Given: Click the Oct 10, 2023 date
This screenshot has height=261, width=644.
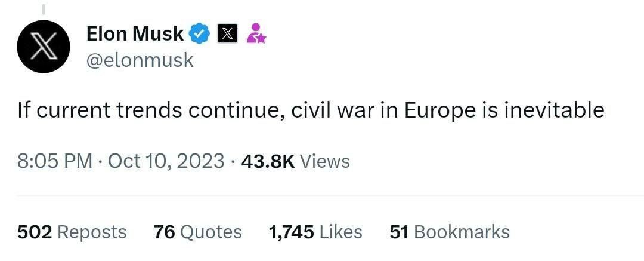Looking at the screenshot, I should coord(166,161).
